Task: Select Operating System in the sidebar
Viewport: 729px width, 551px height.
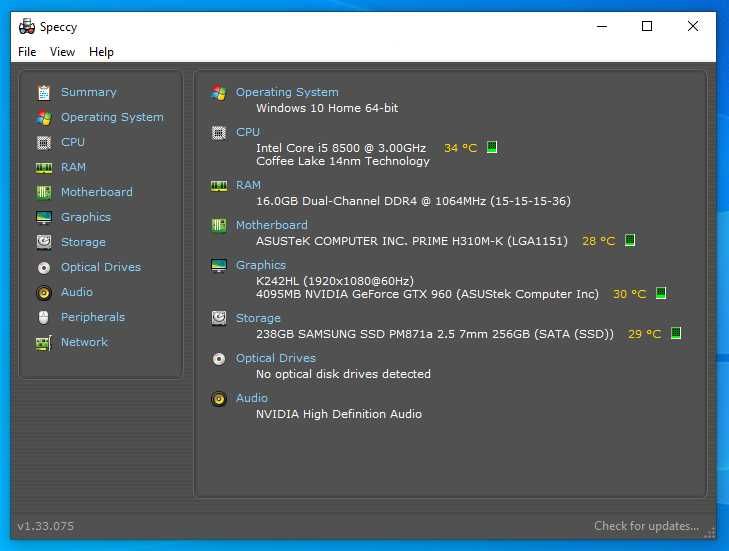Action: click(x=112, y=117)
